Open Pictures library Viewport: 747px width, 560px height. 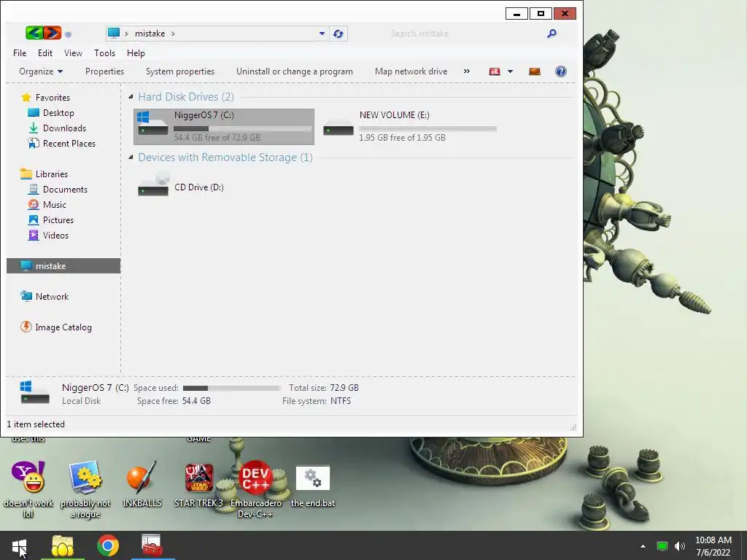(x=50, y=220)
